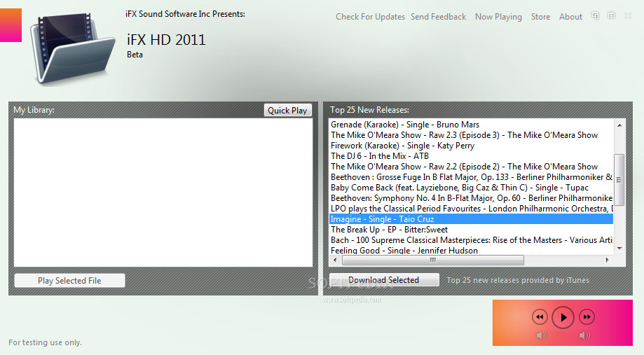The image size is (644, 355).
Task: Select The DJ 6 - In the Mix - ATB
Action: click(471, 156)
